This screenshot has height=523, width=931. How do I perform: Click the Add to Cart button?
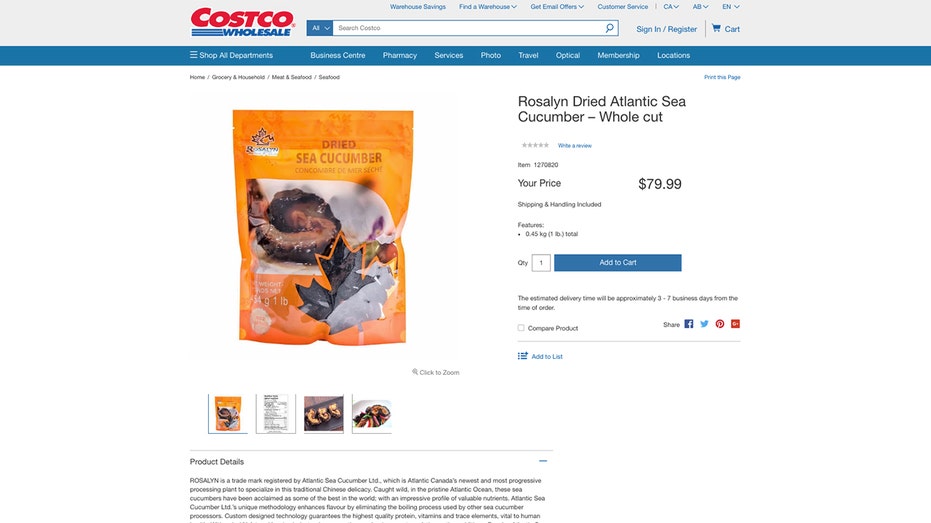[x=618, y=262]
